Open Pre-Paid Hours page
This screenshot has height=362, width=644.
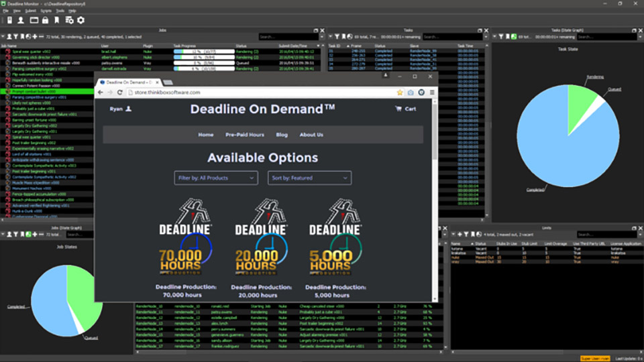click(x=245, y=135)
